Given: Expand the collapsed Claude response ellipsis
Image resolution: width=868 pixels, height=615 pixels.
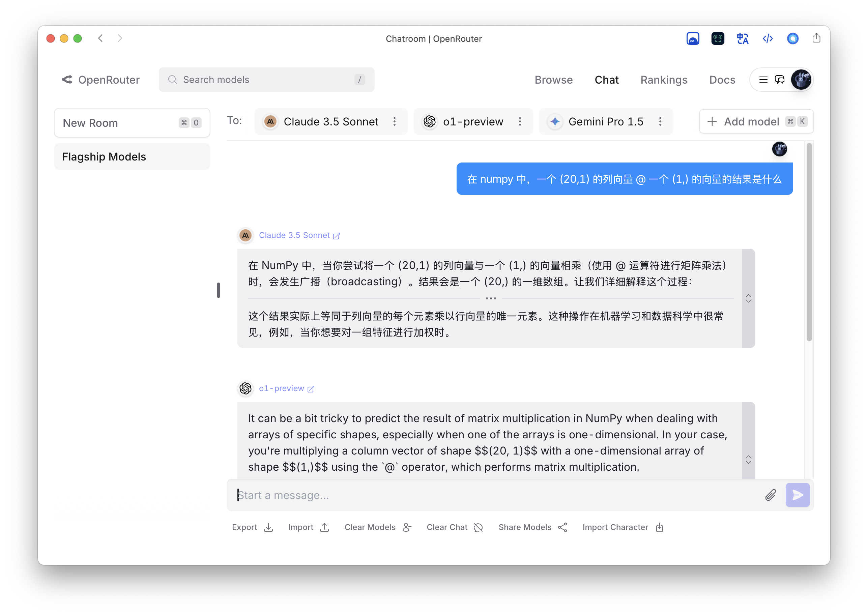Looking at the screenshot, I should point(491,298).
